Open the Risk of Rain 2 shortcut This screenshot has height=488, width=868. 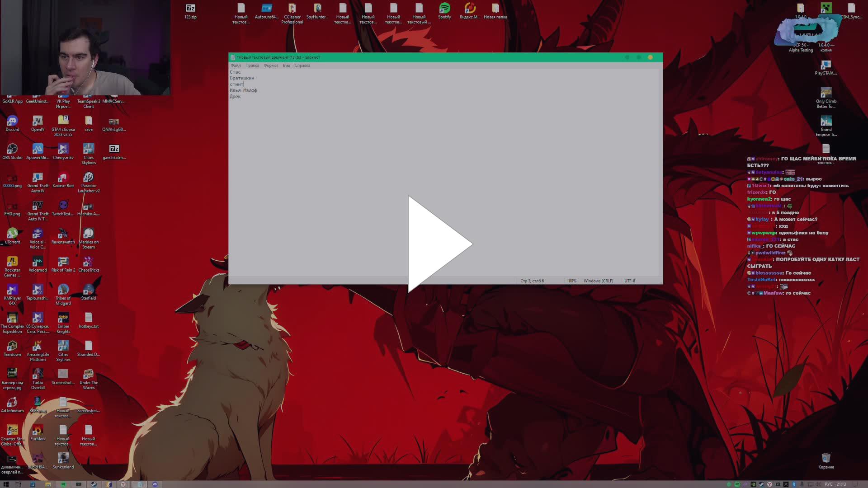pyautogui.click(x=63, y=262)
